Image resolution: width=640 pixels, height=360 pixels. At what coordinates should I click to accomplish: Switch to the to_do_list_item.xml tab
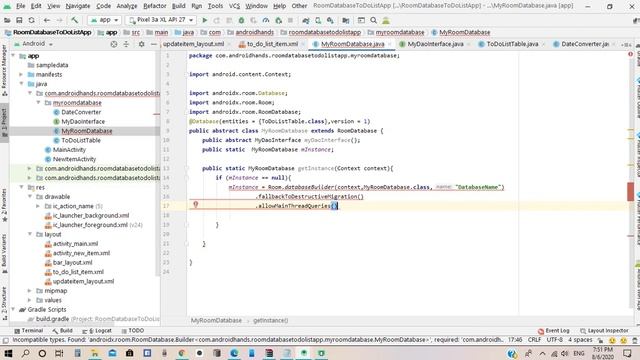[x=272, y=44]
